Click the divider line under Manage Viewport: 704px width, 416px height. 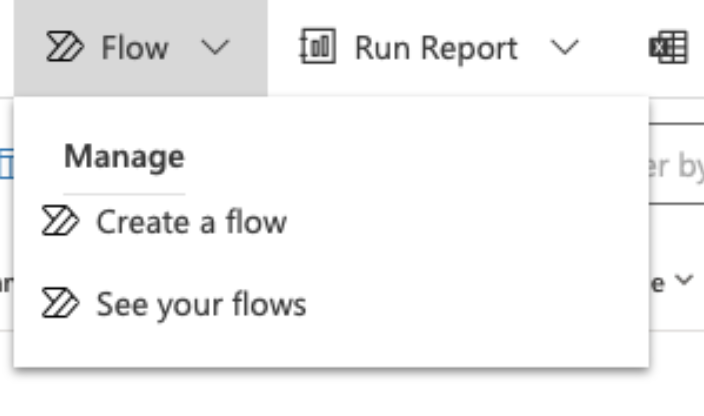[124, 194]
